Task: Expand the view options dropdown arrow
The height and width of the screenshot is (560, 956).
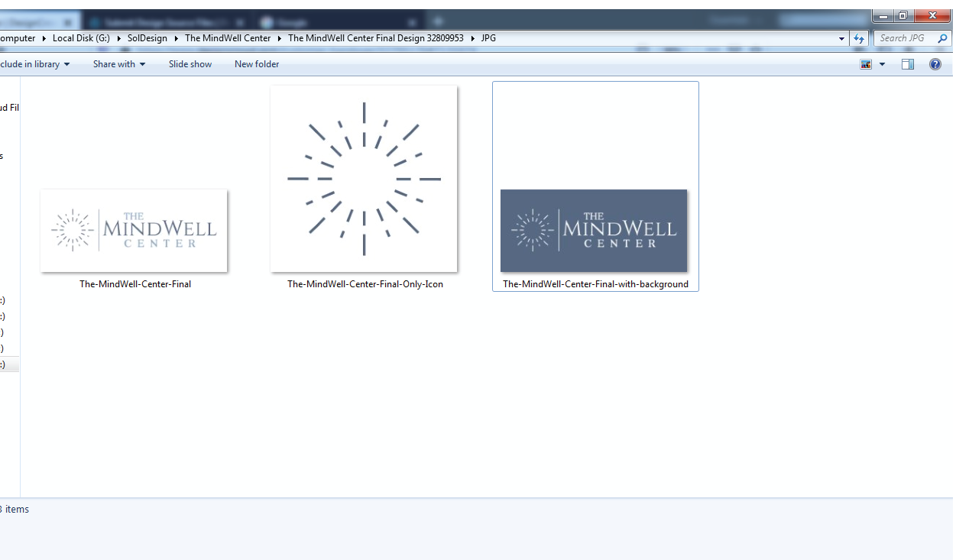Action: (882, 64)
